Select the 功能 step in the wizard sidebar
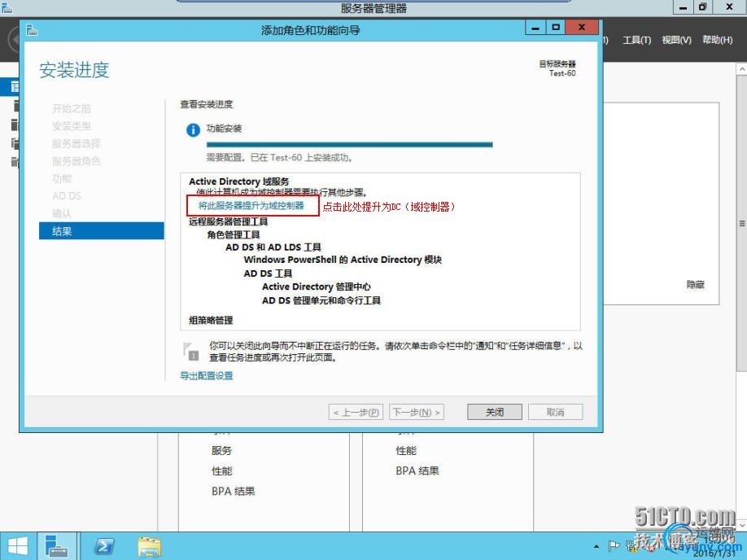 coord(62,179)
